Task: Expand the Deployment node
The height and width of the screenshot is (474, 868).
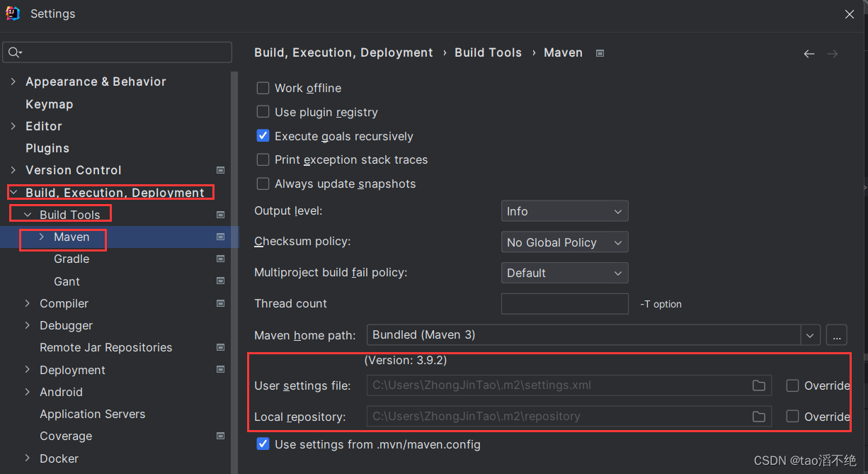Action: [28, 370]
